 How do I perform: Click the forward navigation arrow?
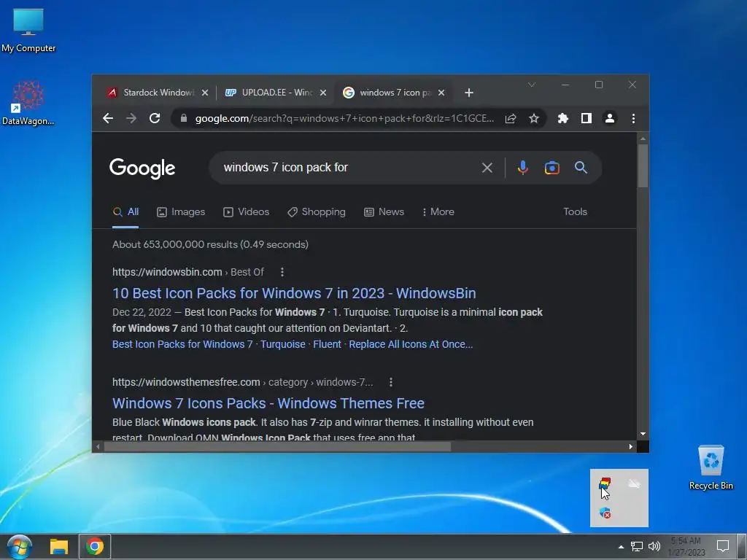click(x=131, y=118)
